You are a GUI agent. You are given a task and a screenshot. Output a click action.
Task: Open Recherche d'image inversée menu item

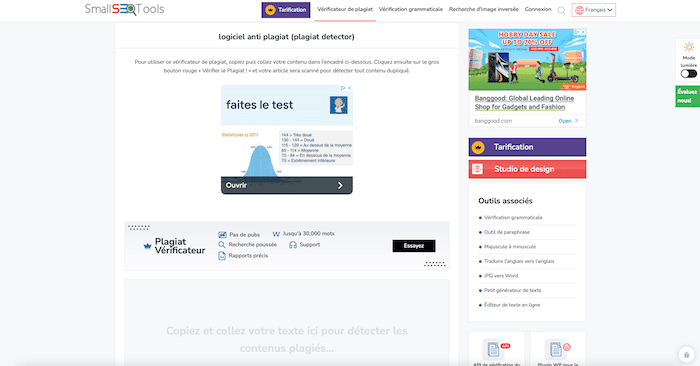[x=483, y=9]
